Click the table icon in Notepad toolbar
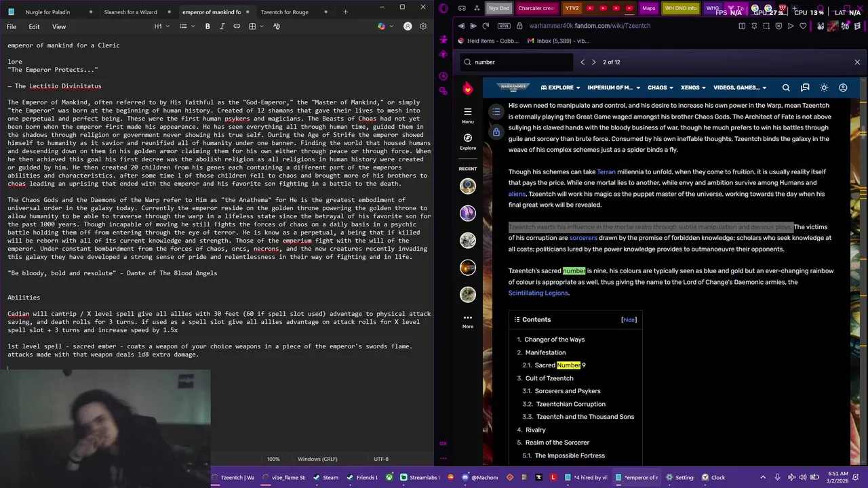This screenshot has width=868, height=488. click(252, 26)
